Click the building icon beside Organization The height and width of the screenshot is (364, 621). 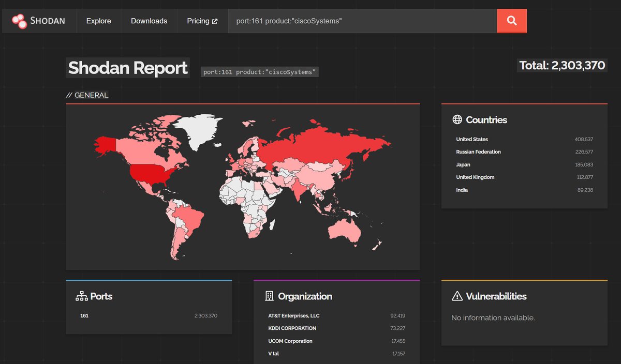pyautogui.click(x=269, y=296)
